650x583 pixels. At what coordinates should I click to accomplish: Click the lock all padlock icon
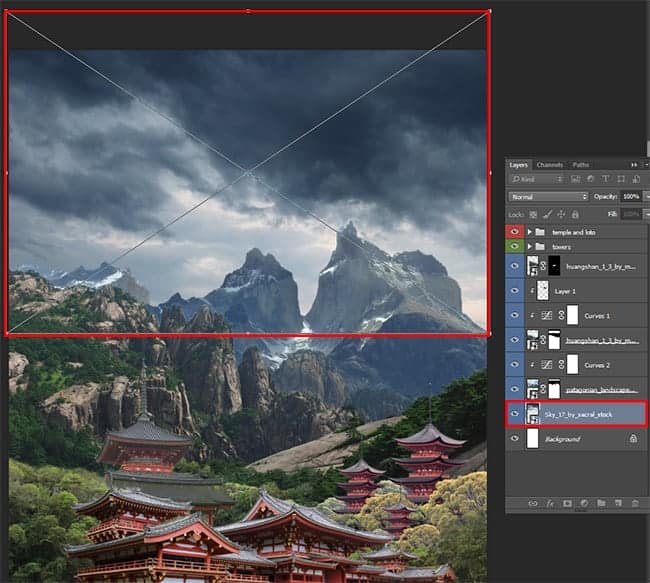pos(575,214)
